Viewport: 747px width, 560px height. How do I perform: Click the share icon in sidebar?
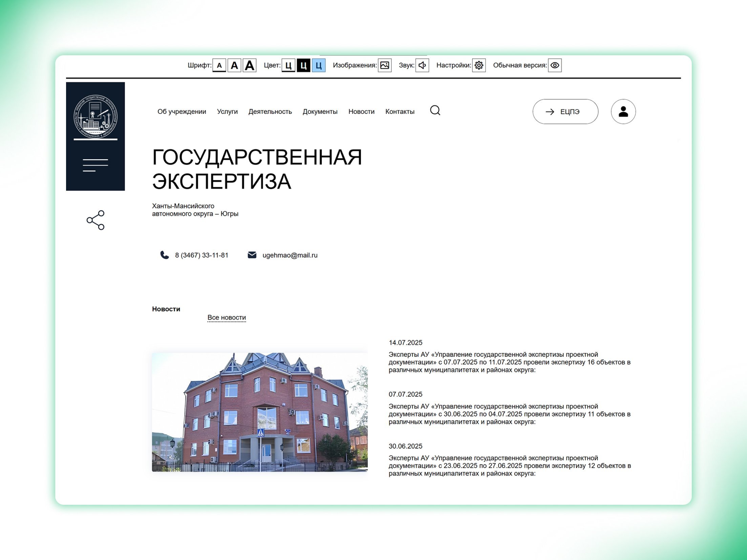(x=96, y=220)
